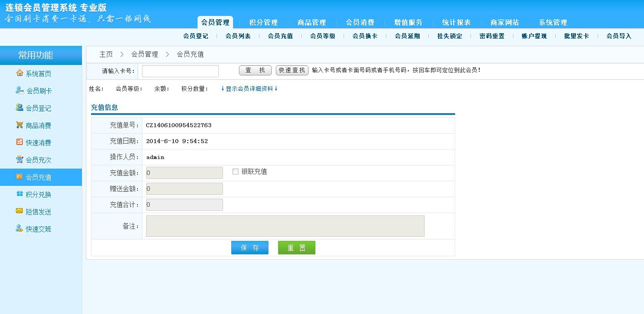Click the 短信发送 envelope icon
Image resolution: width=644 pixels, height=314 pixels.
(x=20, y=211)
